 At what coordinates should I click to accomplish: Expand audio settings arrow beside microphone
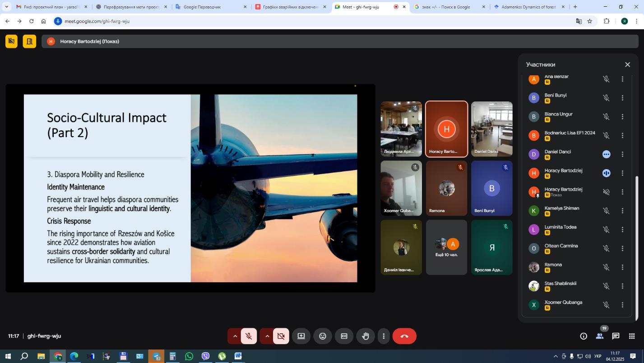[x=235, y=336]
